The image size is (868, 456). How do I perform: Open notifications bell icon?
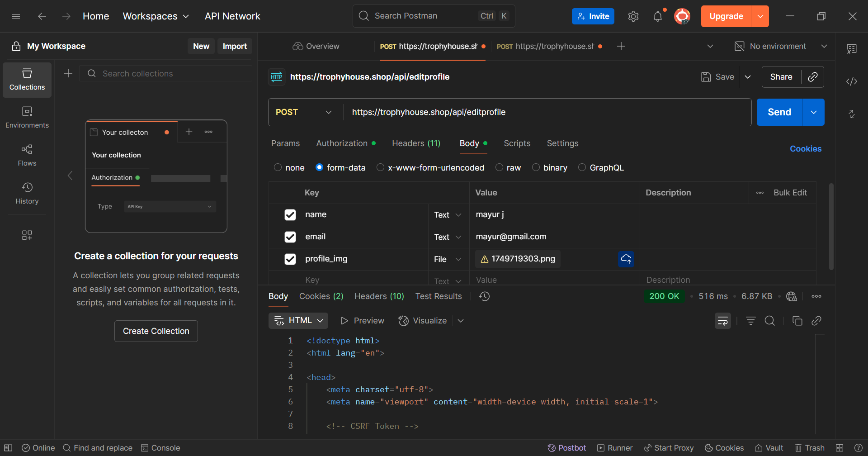click(658, 16)
